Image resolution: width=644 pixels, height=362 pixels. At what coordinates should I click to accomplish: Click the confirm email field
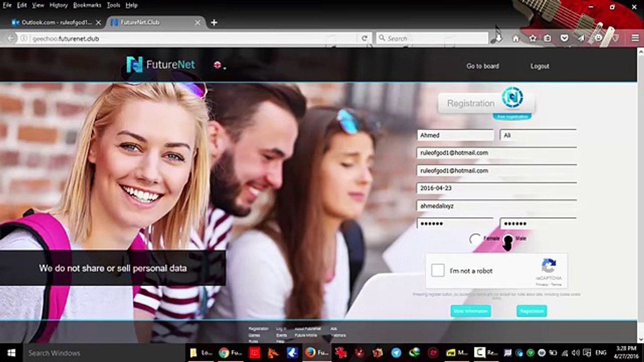click(x=497, y=171)
